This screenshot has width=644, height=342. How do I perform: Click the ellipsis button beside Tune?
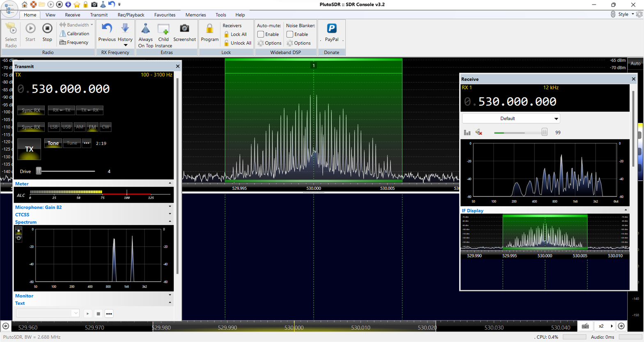(x=86, y=143)
